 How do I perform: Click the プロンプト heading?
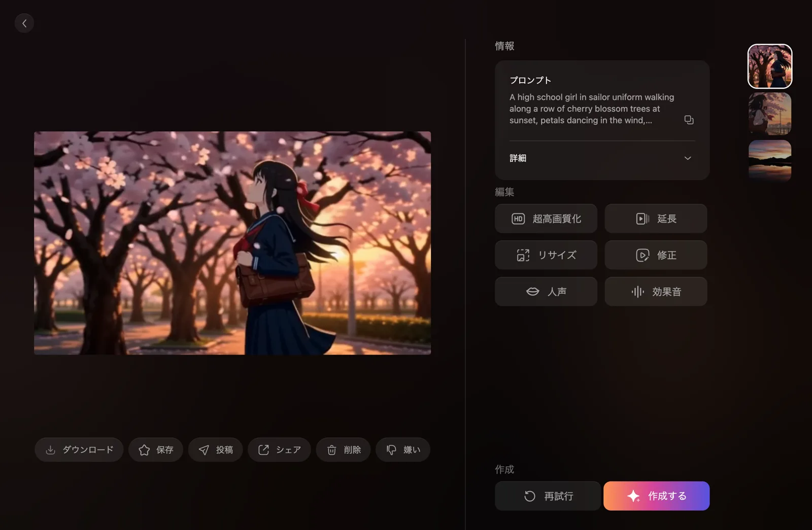(x=530, y=80)
